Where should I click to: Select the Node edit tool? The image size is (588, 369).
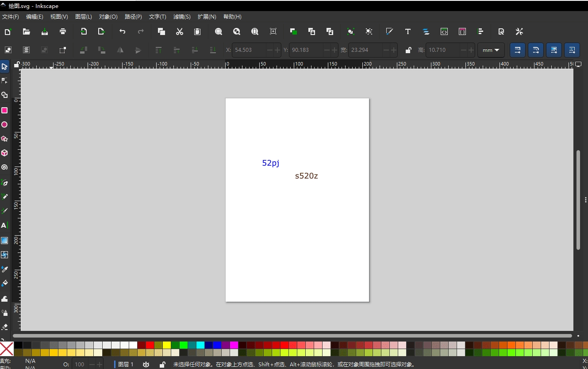(4, 81)
